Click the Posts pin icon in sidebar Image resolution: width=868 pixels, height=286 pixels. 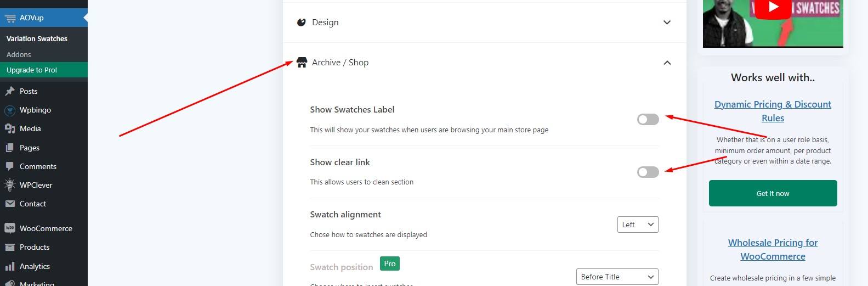tap(9, 91)
